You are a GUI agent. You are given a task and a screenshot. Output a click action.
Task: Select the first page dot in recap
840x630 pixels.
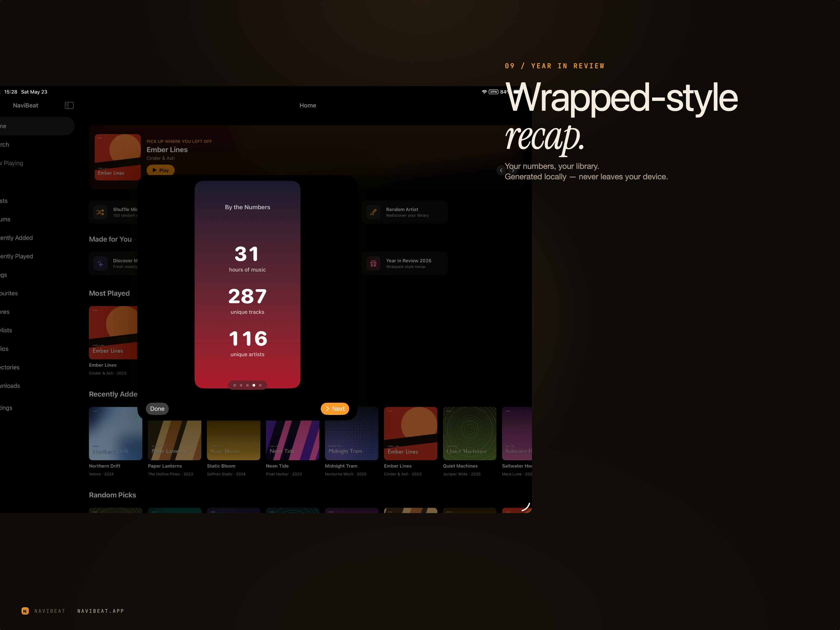pyautogui.click(x=235, y=385)
